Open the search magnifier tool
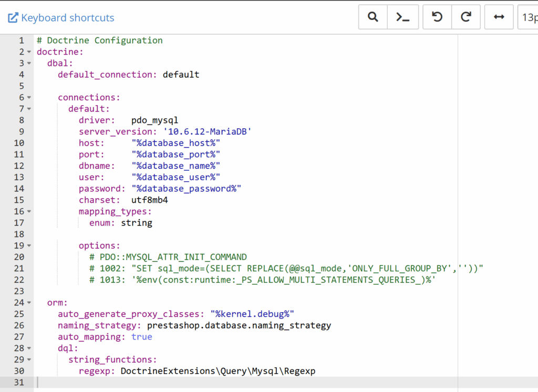 [373, 17]
